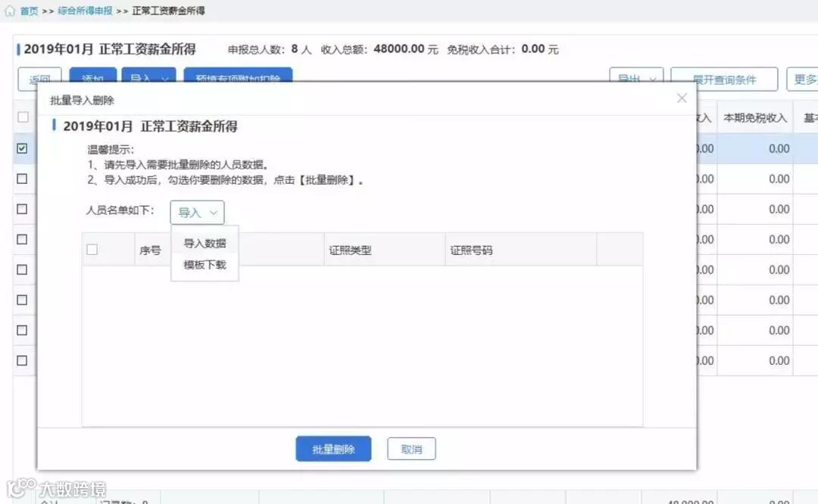This screenshot has height=504, width=818.
Task: Check the third row checkbox in background table
Action: 22,209
